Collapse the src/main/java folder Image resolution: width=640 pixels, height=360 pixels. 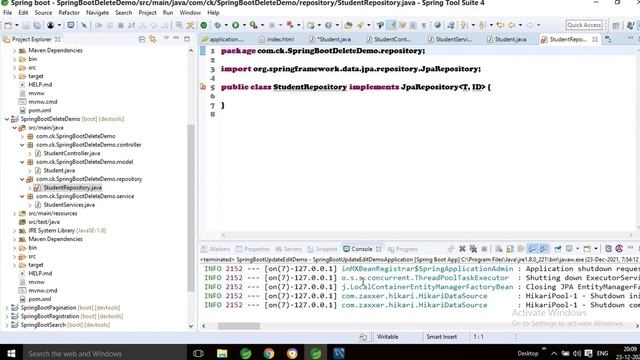click(x=15, y=128)
